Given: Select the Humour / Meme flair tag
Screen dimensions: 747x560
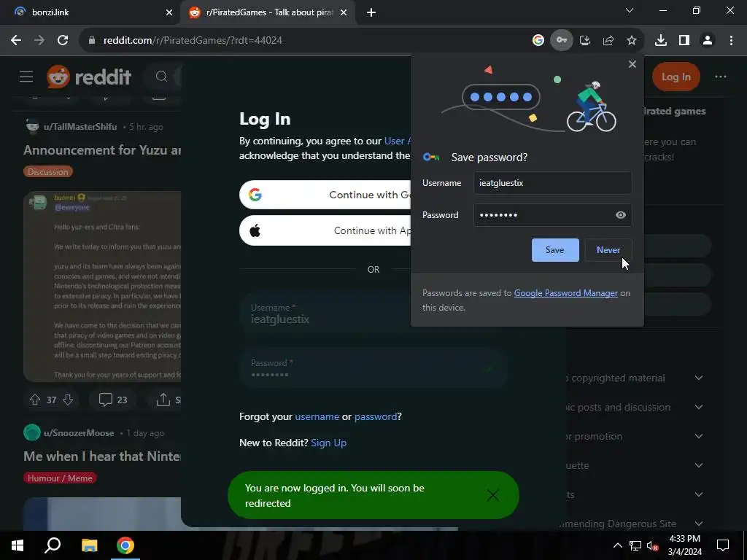Looking at the screenshot, I should 60,478.
